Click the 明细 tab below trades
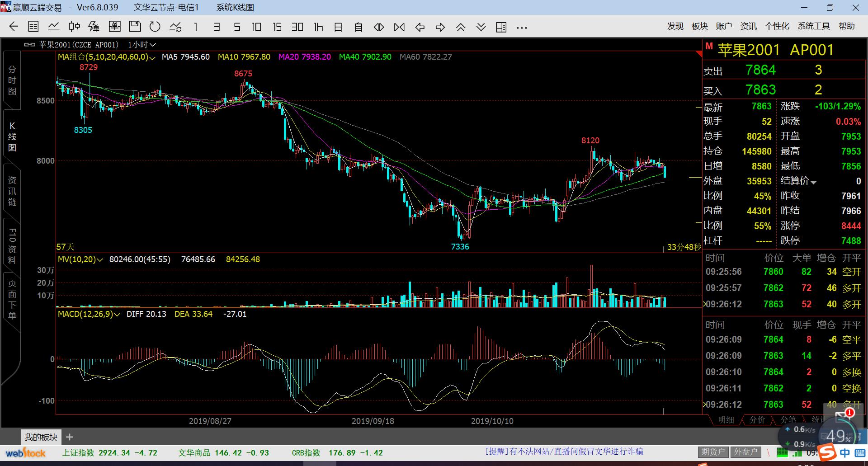The height and width of the screenshot is (466, 868). [726, 420]
